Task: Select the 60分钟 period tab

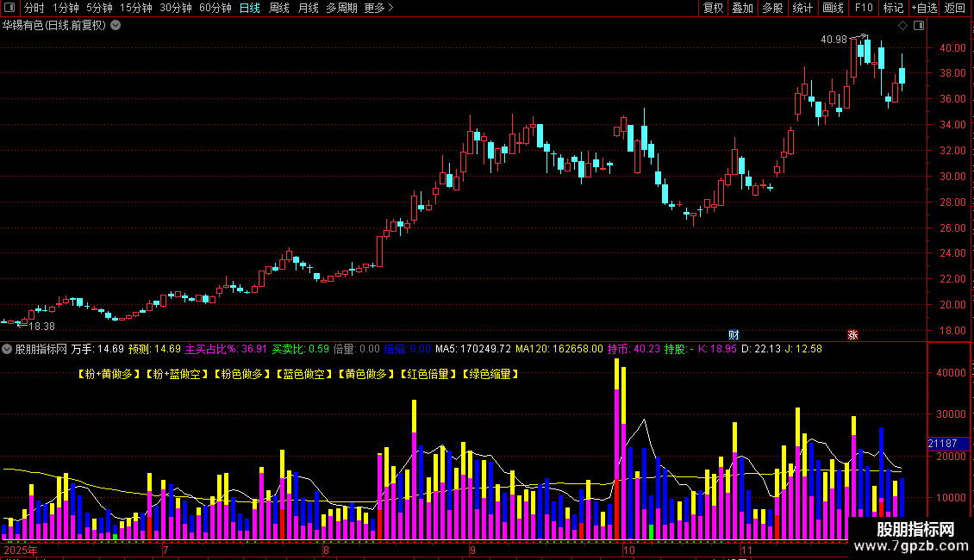Action: [215, 8]
